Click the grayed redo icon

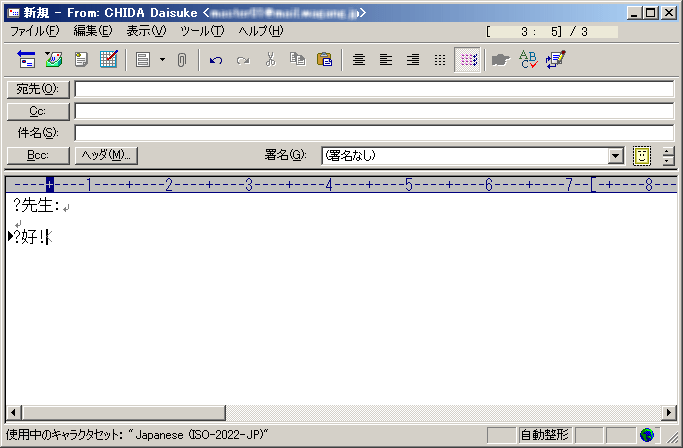coord(243,60)
